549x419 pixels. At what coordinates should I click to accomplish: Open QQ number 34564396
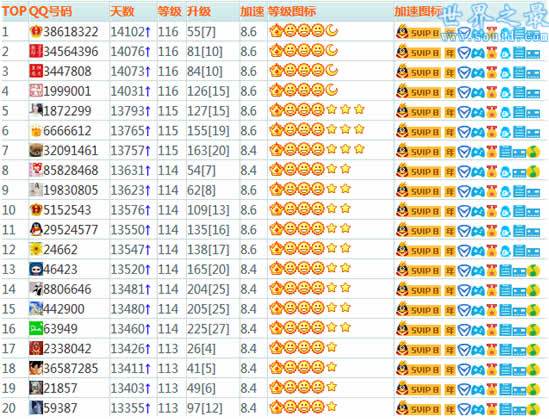[x=71, y=52]
